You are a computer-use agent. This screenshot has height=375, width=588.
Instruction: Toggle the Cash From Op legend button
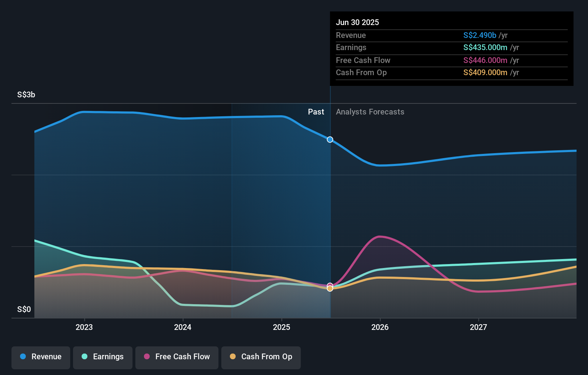[x=261, y=357]
